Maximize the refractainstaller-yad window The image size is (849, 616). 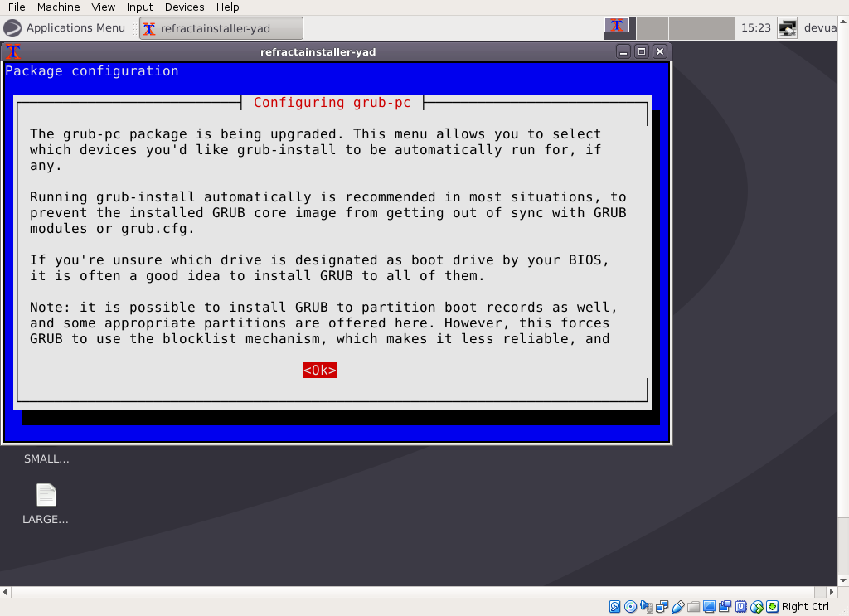[x=642, y=52]
